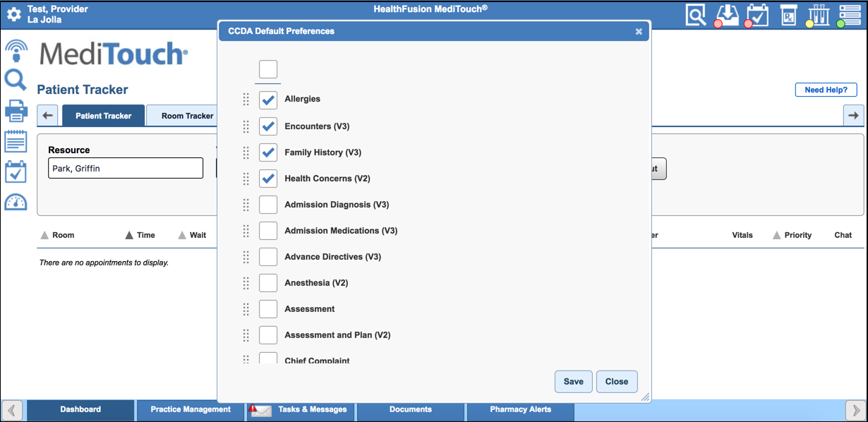
Task: Uncheck the Family History (V3) checkbox
Action: [268, 152]
